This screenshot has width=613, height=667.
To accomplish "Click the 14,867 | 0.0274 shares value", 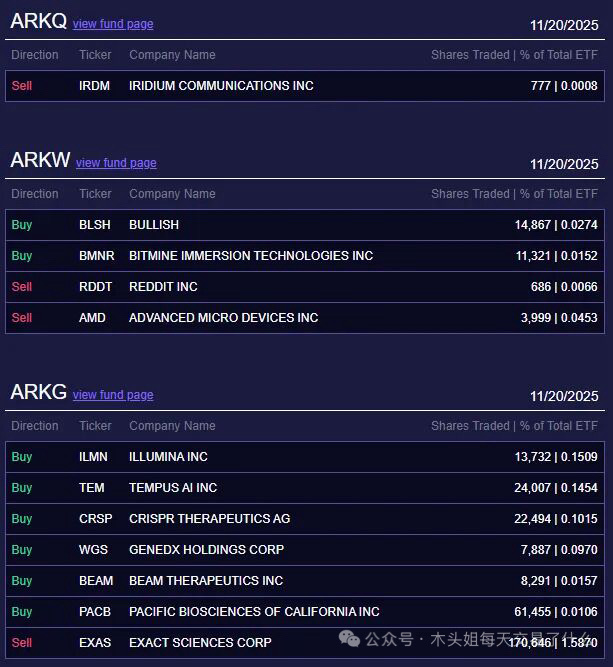I will [x=556, y=225].
